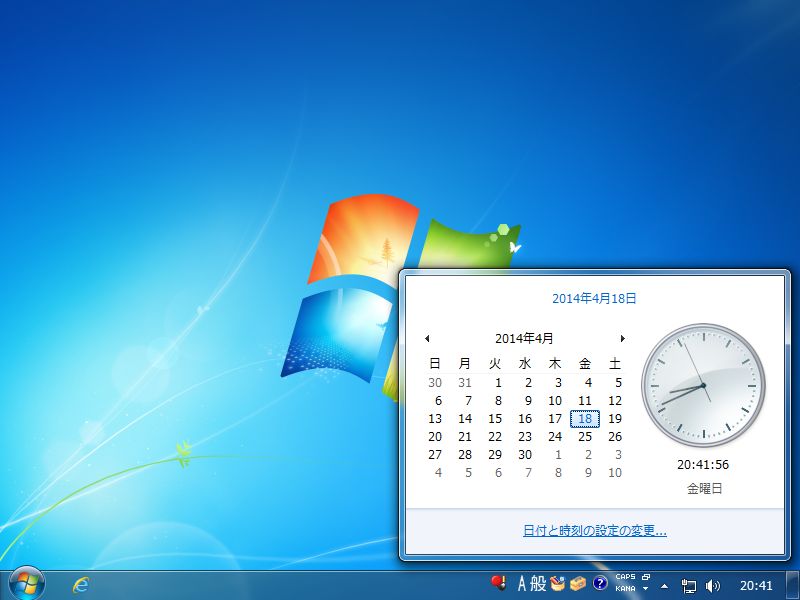
Task: Select April 16 in the calendar
Action: pos(525,419)
